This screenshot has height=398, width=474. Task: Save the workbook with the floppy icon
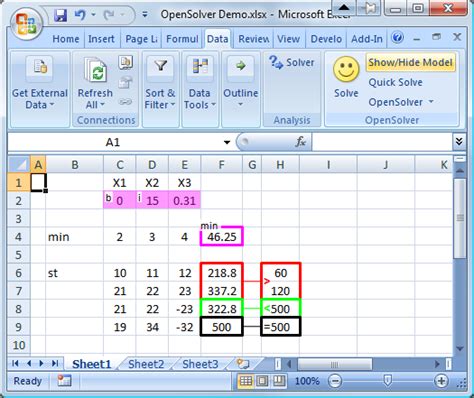[60, 15]
